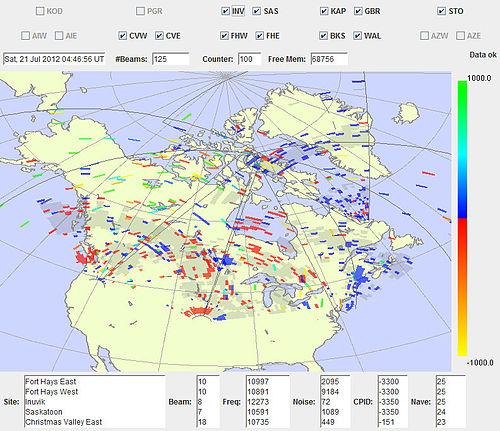Click noise value 9184
This screenshot has height=431, width=500.
pos(330,392)
